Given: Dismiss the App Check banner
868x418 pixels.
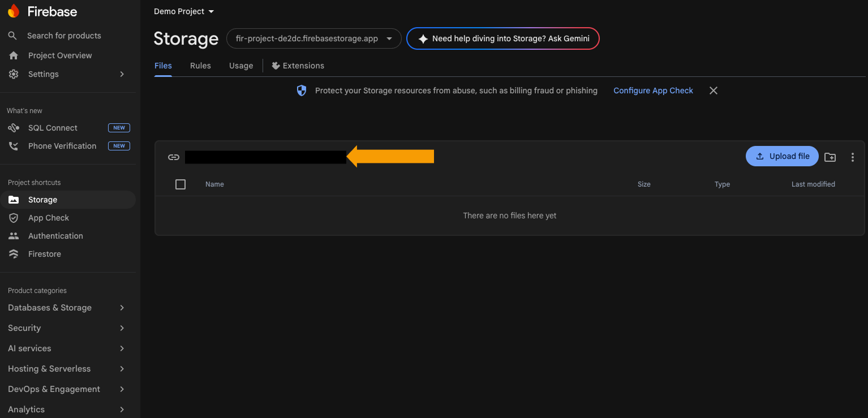Looking at the screenshot, I should pos(714,91).
